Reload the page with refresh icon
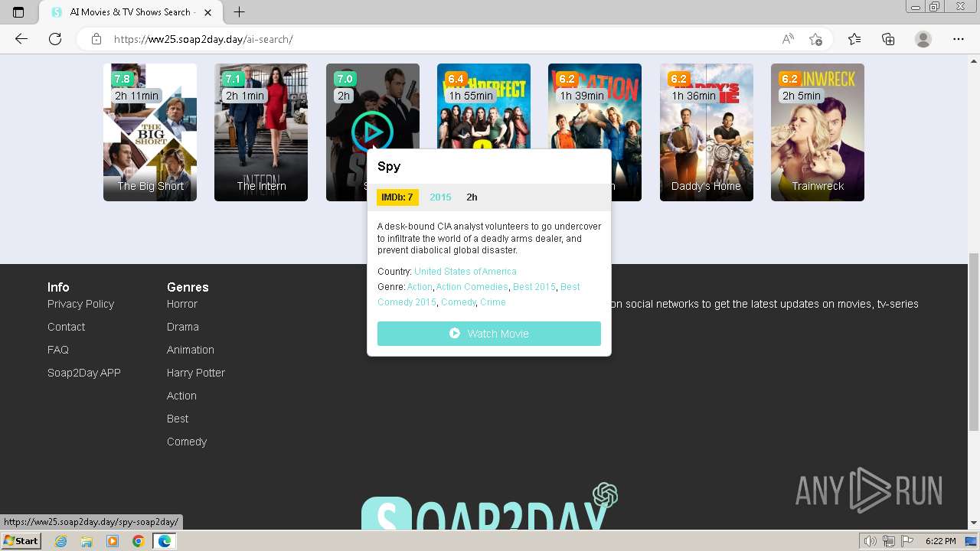The image size is (980, 551). (x=55, y=39)
